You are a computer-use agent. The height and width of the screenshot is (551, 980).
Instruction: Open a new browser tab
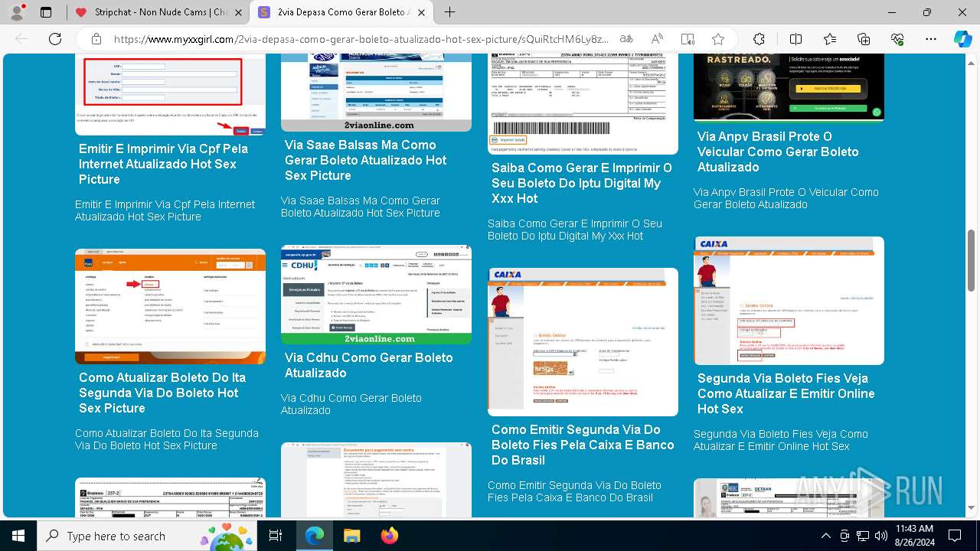point(450,12)
